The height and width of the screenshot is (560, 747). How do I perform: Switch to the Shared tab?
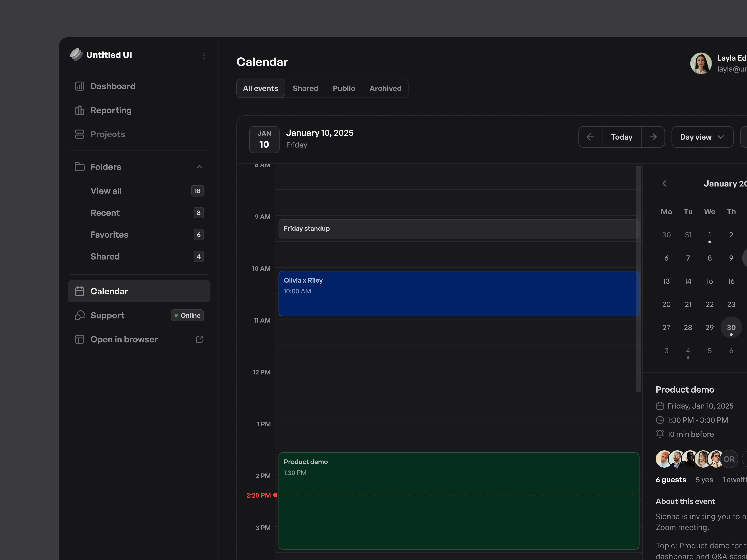pyautogui.click(x=305, y=88)
